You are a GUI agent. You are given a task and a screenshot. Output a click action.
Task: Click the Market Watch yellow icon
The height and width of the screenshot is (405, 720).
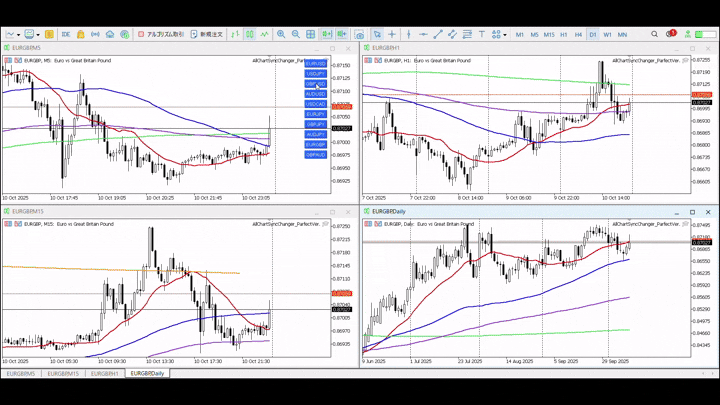(x=49, y=34)
